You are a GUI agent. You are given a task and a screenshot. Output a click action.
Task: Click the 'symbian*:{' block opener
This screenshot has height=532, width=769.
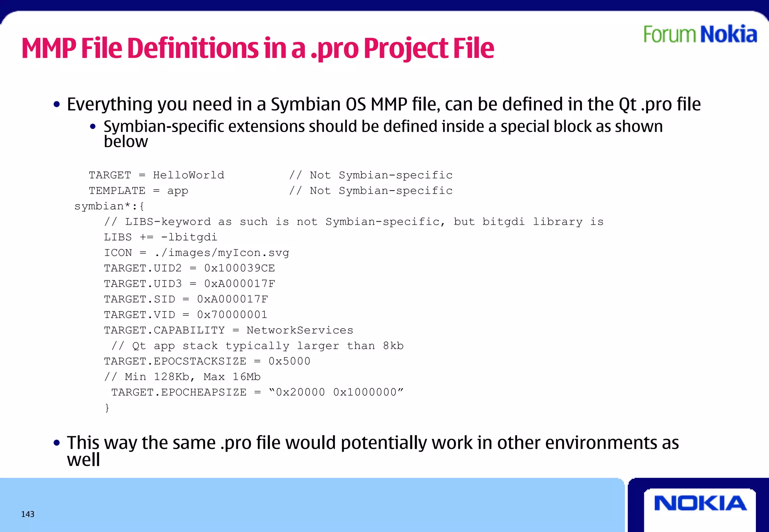109,206
